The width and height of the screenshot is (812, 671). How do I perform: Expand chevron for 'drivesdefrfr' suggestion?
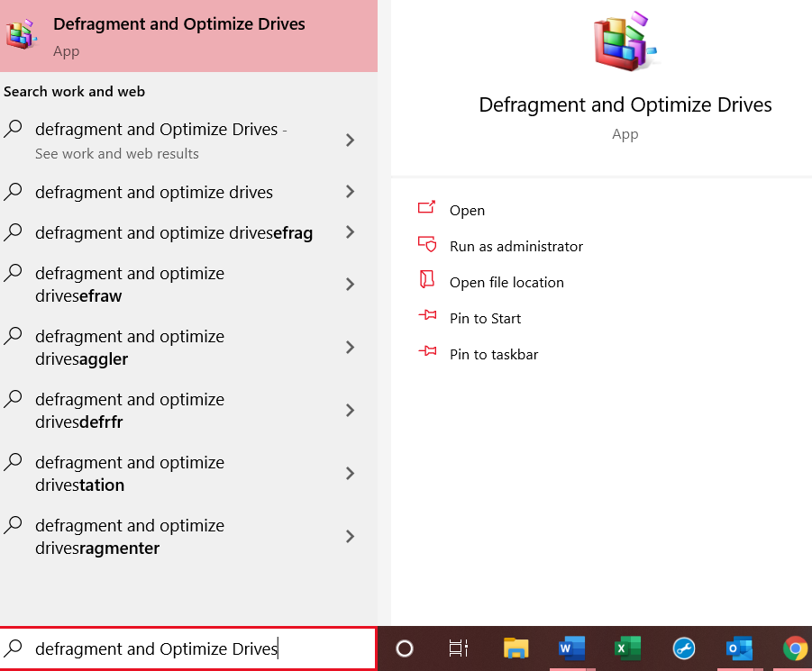(350, 411)
